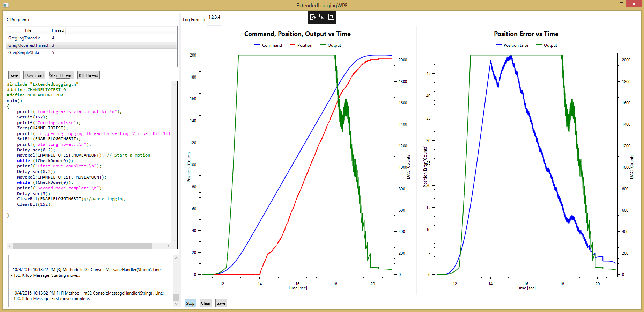
Task: Focus the Log Format text field
Action: coord(214,19)
